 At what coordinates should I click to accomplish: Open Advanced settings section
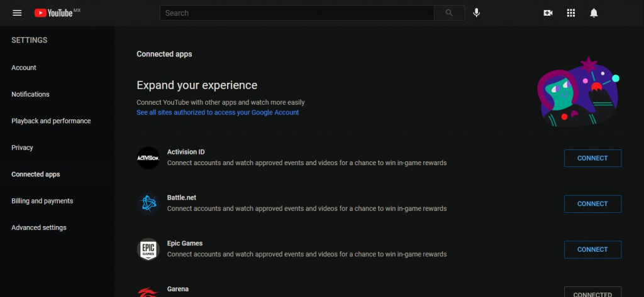coord(39,228)
